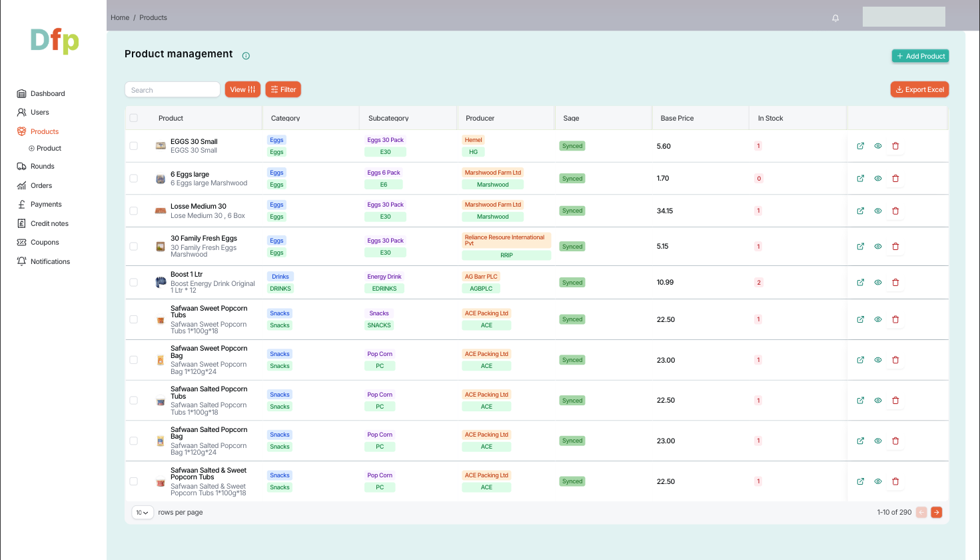980x560 pixels.
Task: Open Coupons in the sidebar
Action: [x=45, y=243]
